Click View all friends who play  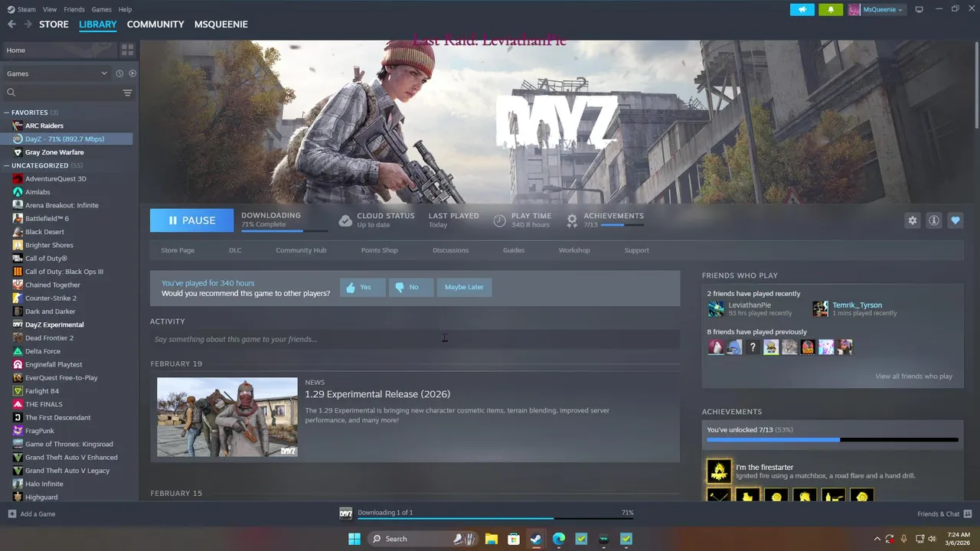(x=913, y=377)
